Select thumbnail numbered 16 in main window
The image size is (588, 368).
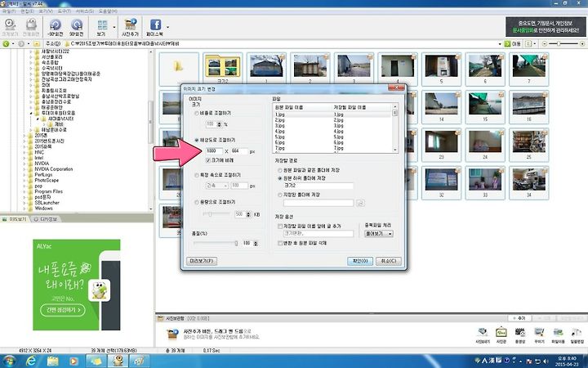pyautogui.click(x=528, y=107)
